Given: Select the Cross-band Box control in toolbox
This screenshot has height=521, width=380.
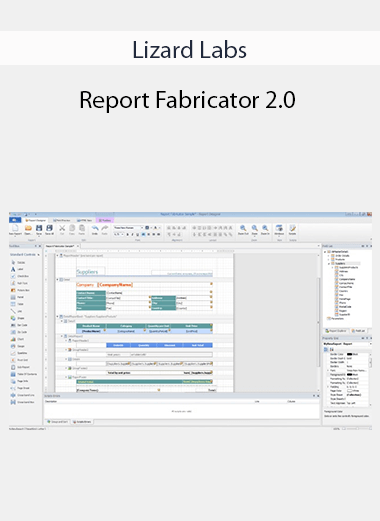Looking at the screenshot, I should pyautogui.click(x=23, y=402).
